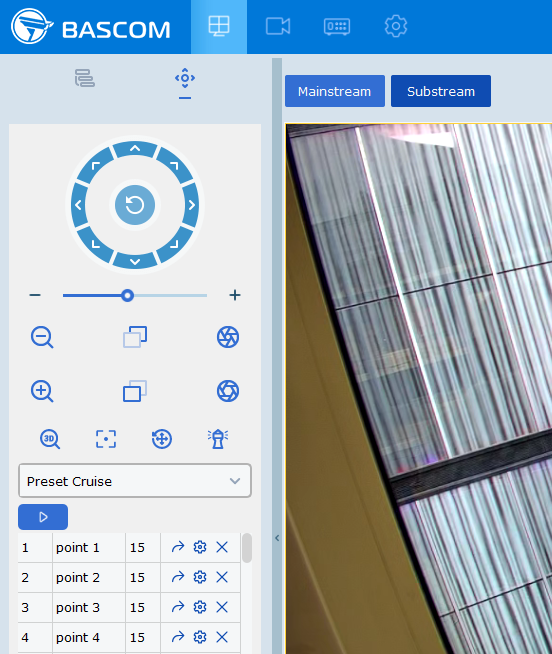This screenshot has height=654, width=552.
Task: Open settings for point 3 preset
Action: tap(200, 607)
